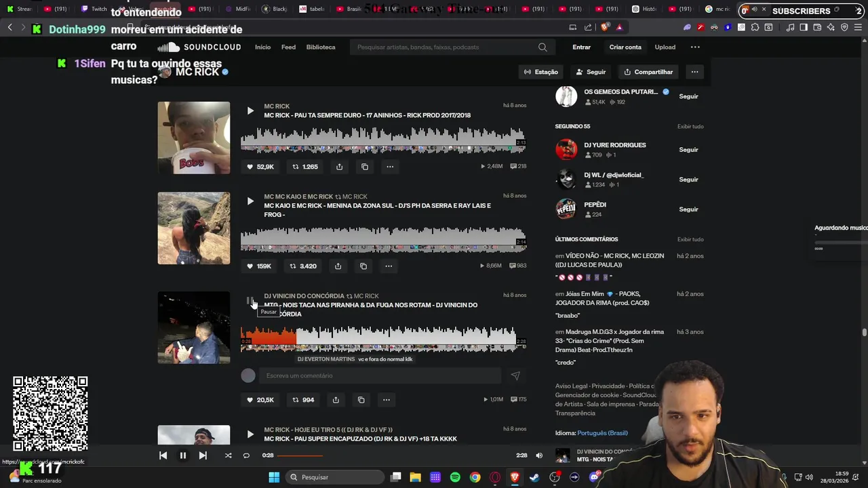Open the browser hamburger menu
The image size is (868, 488).
(x=857, y=27)
